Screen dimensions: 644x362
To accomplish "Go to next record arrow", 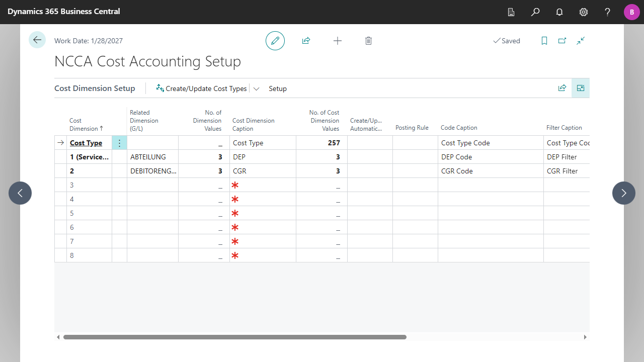I will (624, 193).
